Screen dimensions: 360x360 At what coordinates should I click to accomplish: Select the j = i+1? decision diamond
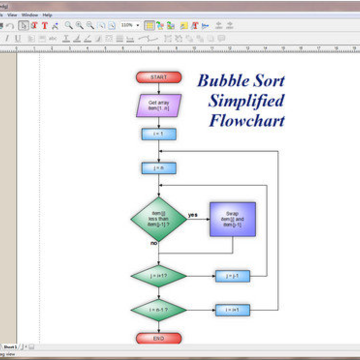click(159, 276)
